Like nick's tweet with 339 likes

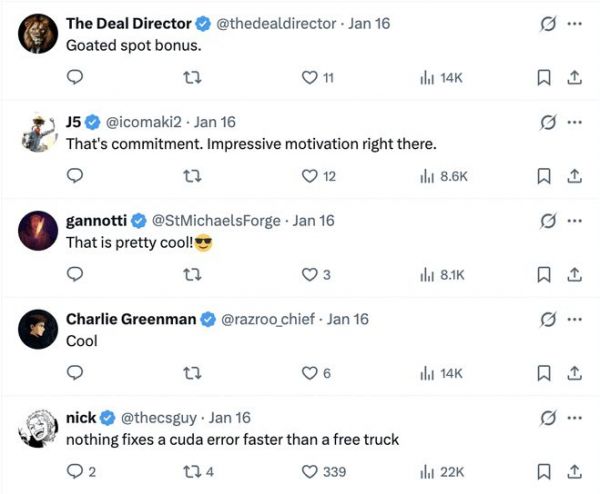click(309, 471)
